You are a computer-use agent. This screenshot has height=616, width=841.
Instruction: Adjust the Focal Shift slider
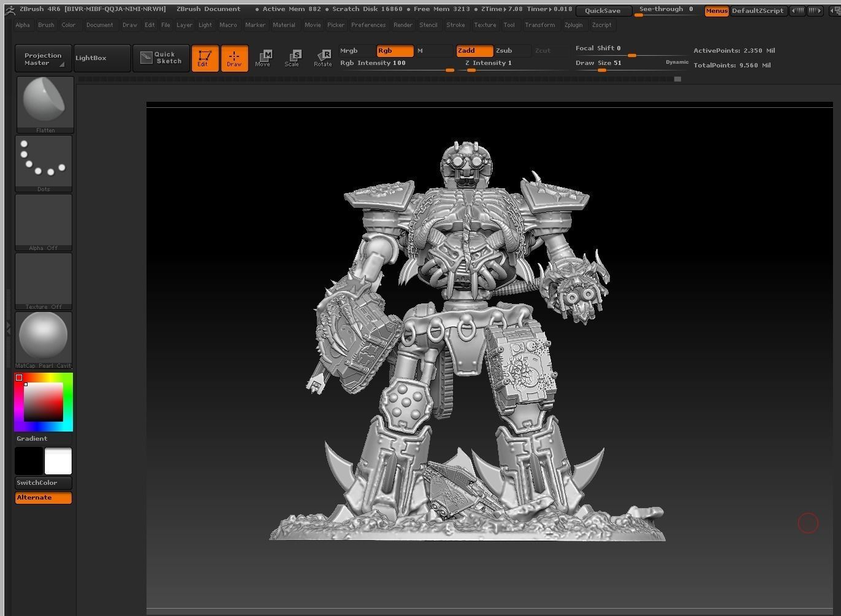[x=631, y=51]
